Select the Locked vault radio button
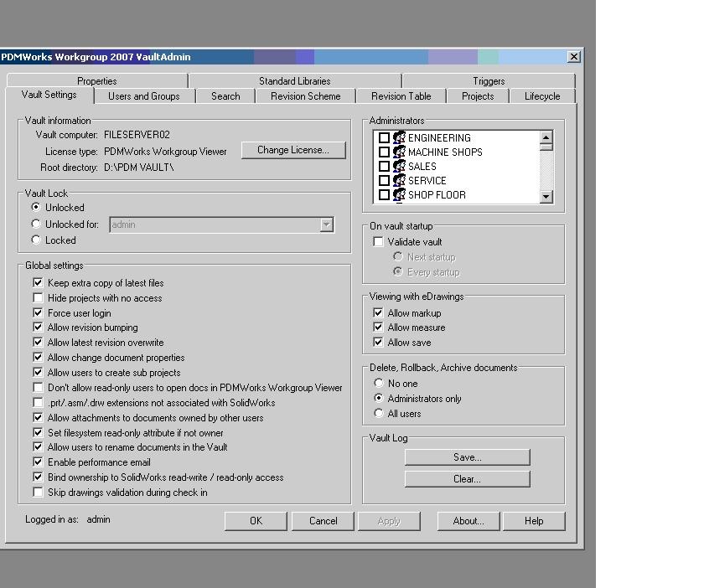Image resolution: width=704 pixels, height=588 pixels. pyautogui.click(x=36, y=240)
